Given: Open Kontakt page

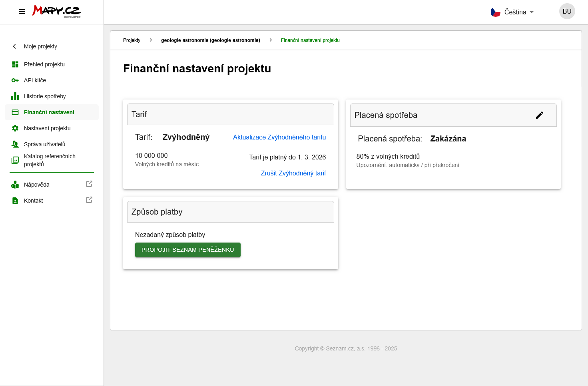Looking at the screenshot, I should [34, 201].
